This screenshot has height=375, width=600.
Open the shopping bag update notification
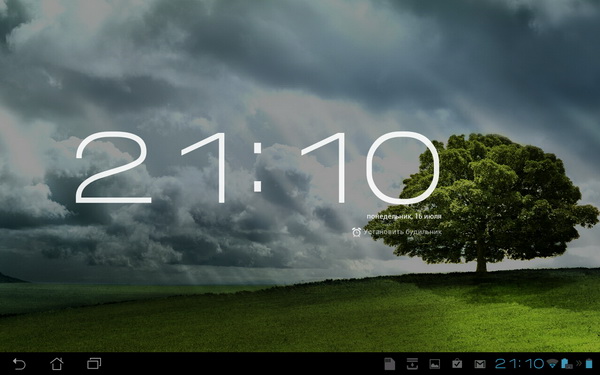pyautogui.click(x=457, y=364)
